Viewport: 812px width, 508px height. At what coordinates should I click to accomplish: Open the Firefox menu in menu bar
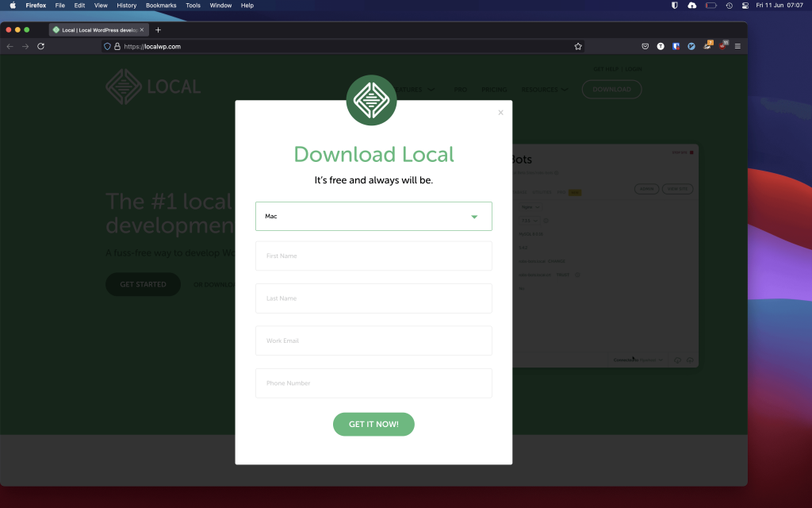tap(36, 6)
